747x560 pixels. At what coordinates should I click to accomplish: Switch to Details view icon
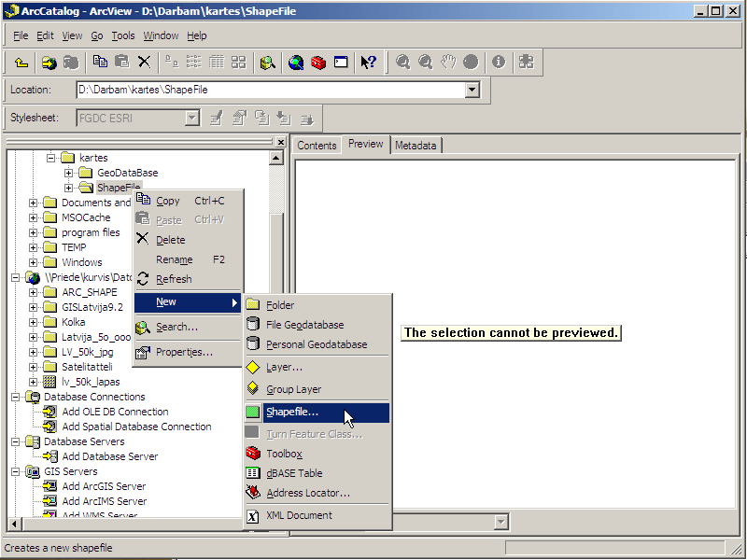click(217, 63)
